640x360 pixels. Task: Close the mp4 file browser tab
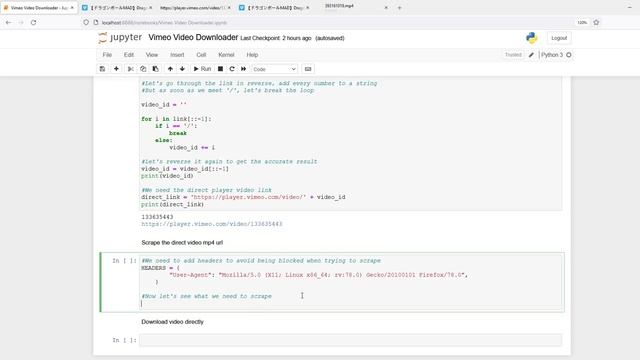386,8
